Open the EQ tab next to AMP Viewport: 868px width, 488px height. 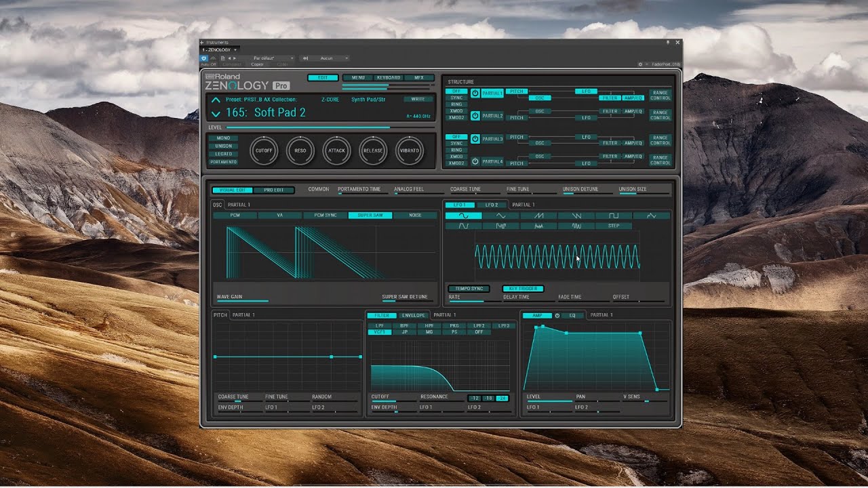pos(572,315)
